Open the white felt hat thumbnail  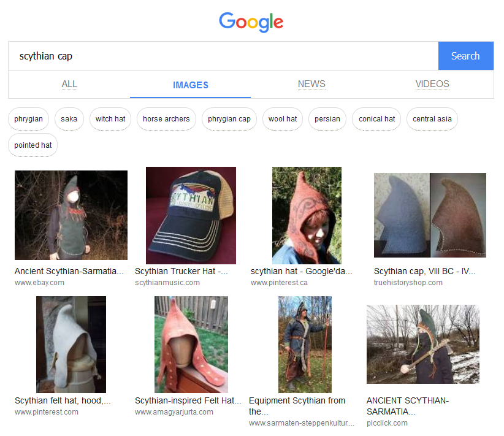tap(71, 345)
